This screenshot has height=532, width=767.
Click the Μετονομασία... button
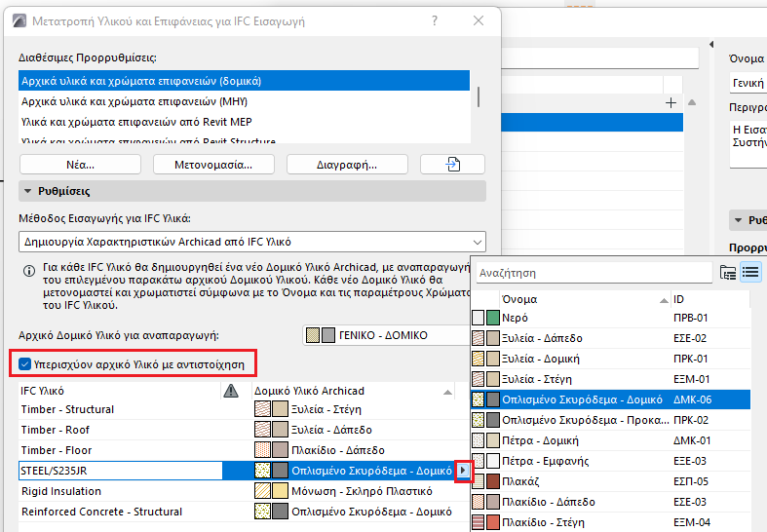click(x=213, y=165)
